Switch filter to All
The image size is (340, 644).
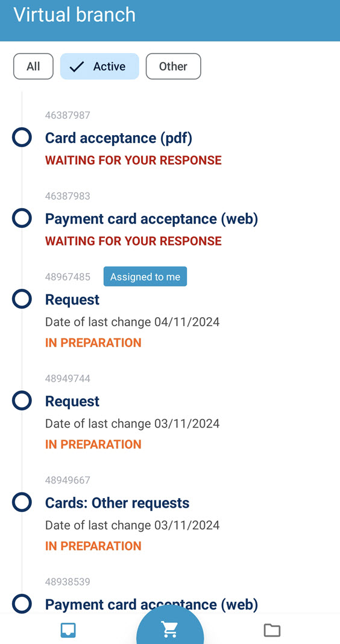[x=33, y=66]
